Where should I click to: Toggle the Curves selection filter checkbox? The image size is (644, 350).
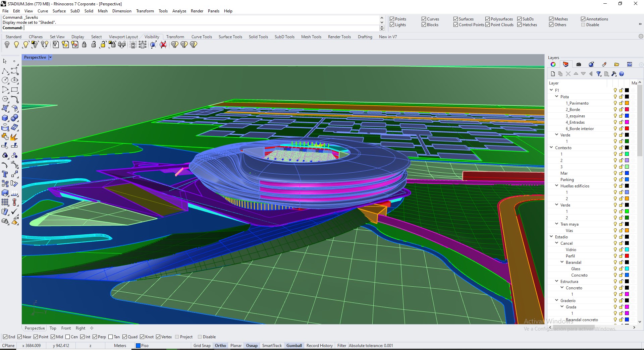click(424, 19)
